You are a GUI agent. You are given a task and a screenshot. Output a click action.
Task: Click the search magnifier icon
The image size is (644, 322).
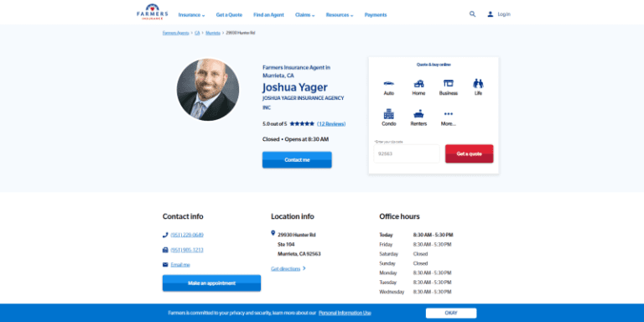click(472, 14)
